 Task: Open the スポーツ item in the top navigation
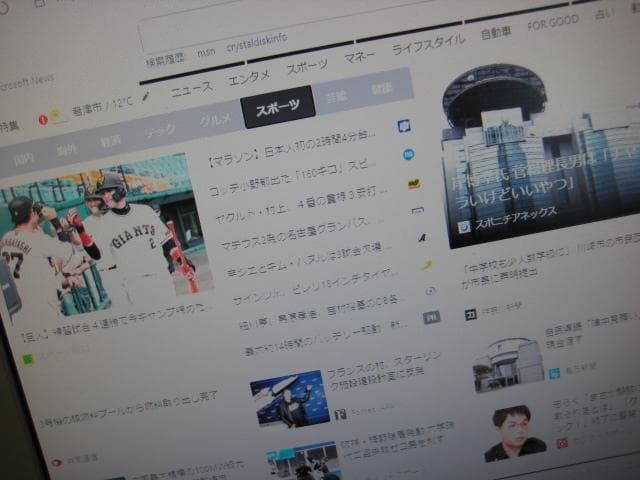(x=307, y=66)
